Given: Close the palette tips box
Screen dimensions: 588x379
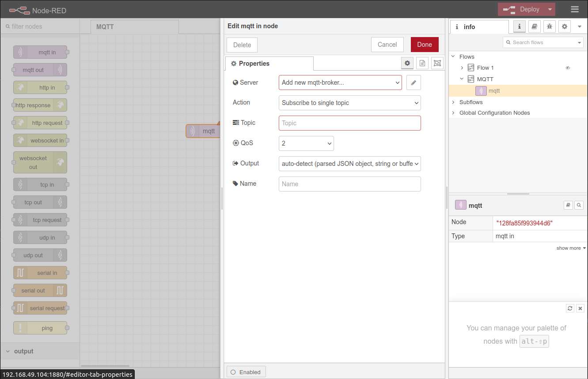Looking at the screenshot, I should point(580,308).
